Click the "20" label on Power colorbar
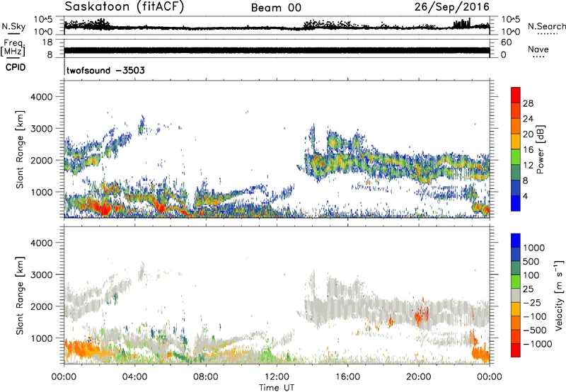 click(x=528, y=134)
